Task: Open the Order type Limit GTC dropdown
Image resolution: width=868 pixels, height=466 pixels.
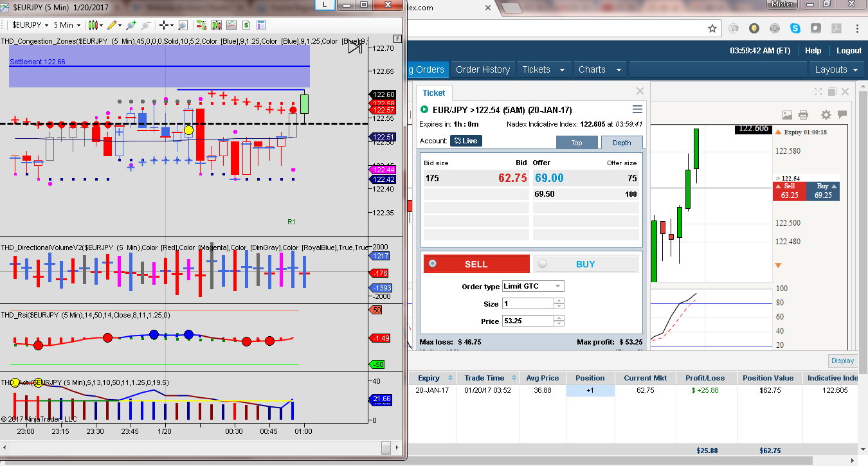Action: point(532,286)
